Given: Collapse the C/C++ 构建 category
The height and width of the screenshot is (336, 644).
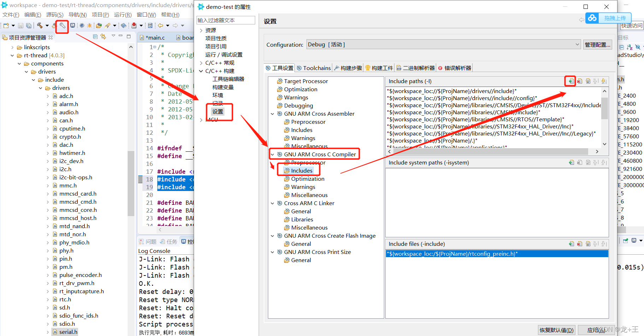Looking at the screenshot, I should pos(201,71).
